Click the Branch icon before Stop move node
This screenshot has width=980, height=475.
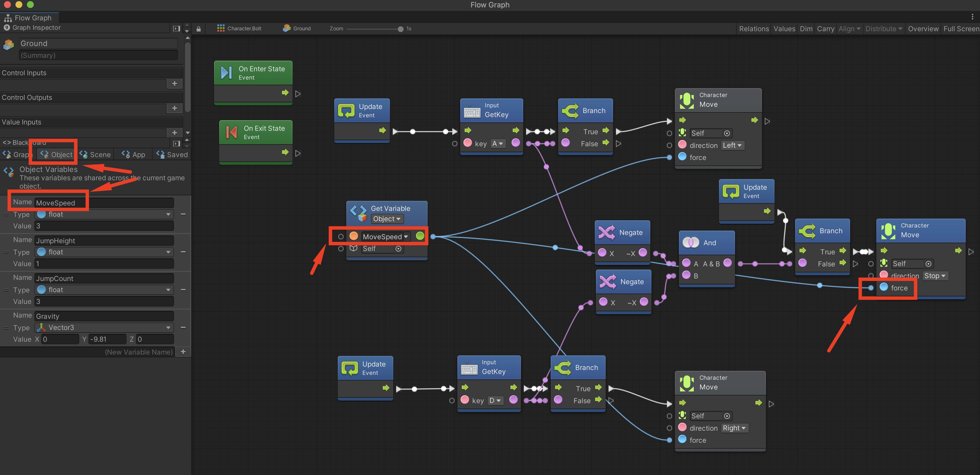click(x=807, y=231)
